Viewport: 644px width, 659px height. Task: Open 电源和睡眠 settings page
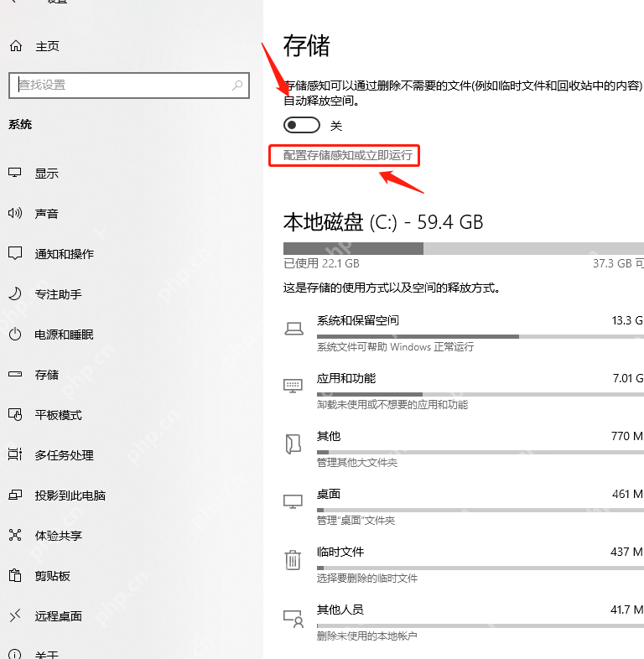[x=65, y=335]
